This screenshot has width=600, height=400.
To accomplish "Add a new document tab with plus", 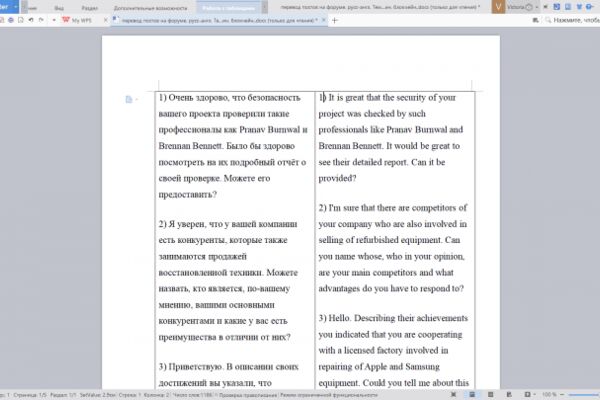I will point(335,20).
